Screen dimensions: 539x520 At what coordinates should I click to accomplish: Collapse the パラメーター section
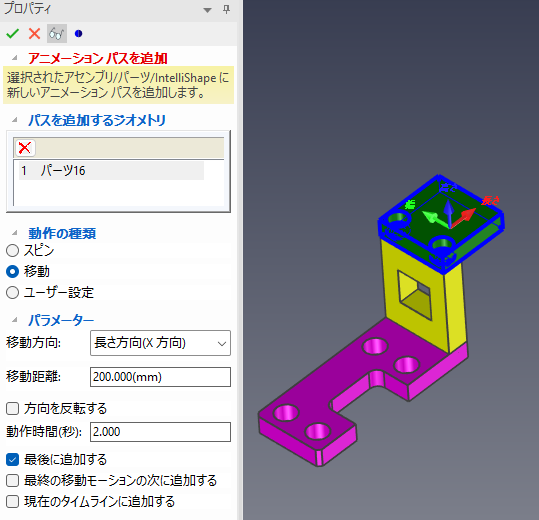click(15, 320)
